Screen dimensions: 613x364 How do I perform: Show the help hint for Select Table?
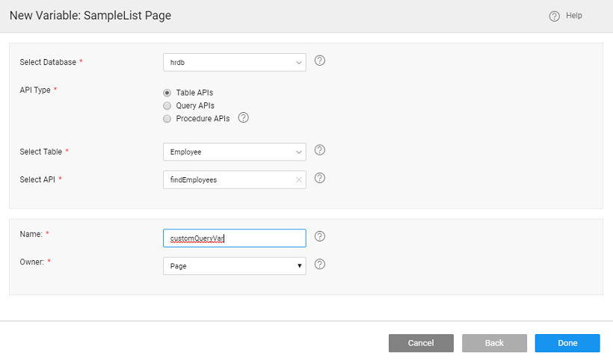coord(319,150)
